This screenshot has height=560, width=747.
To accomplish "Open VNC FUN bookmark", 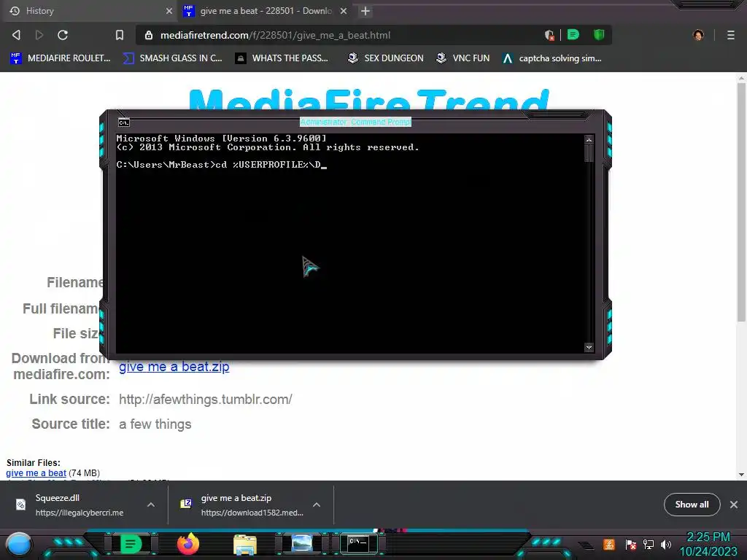I will point(463,58).
